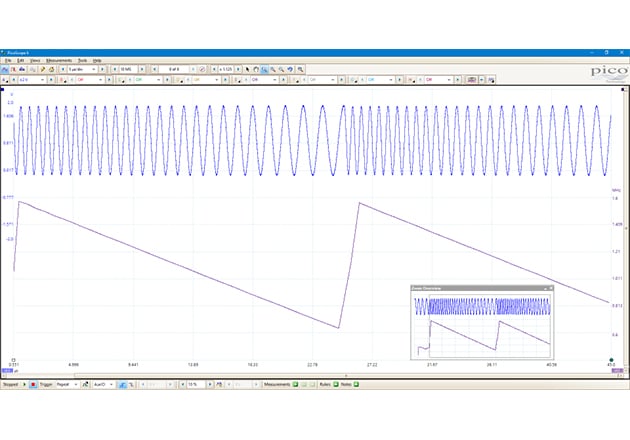This screenshot has width=630, height=440.
Task: Click inside the Zoom Overview thumbnail
Action: pyautogui.click(x=482, y=325)
